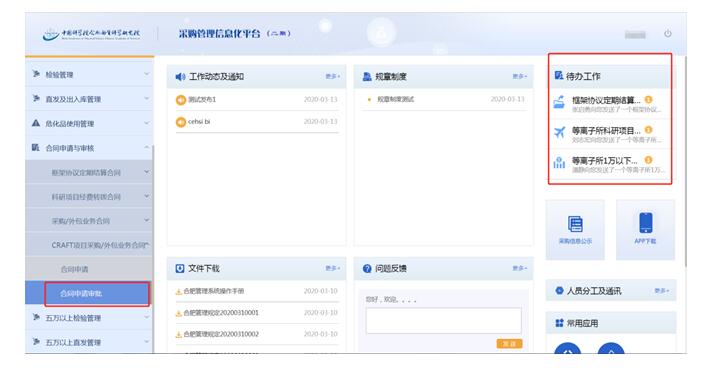Click 更多 in 问题反馈 panel

coord(519,268)
